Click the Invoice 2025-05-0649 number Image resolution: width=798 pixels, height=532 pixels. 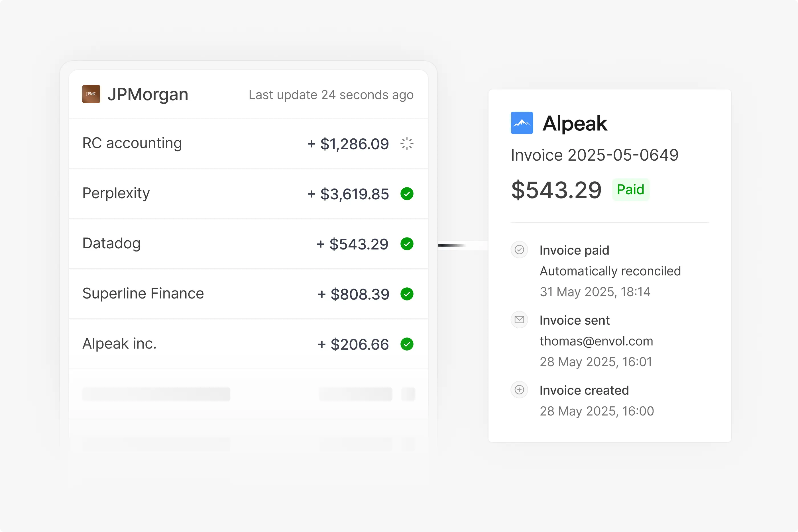click(x=595, y=155)
